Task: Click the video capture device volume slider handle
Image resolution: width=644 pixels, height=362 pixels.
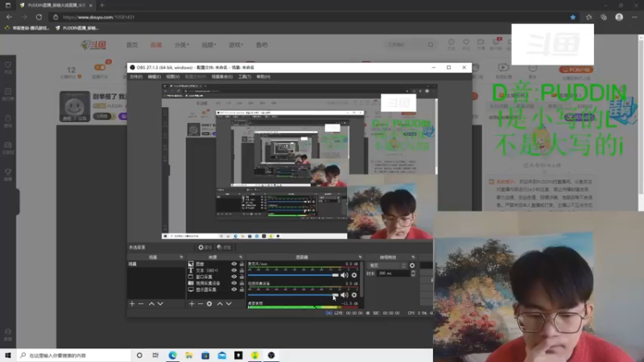Action: pyautogui.click(x=336, y=294)
